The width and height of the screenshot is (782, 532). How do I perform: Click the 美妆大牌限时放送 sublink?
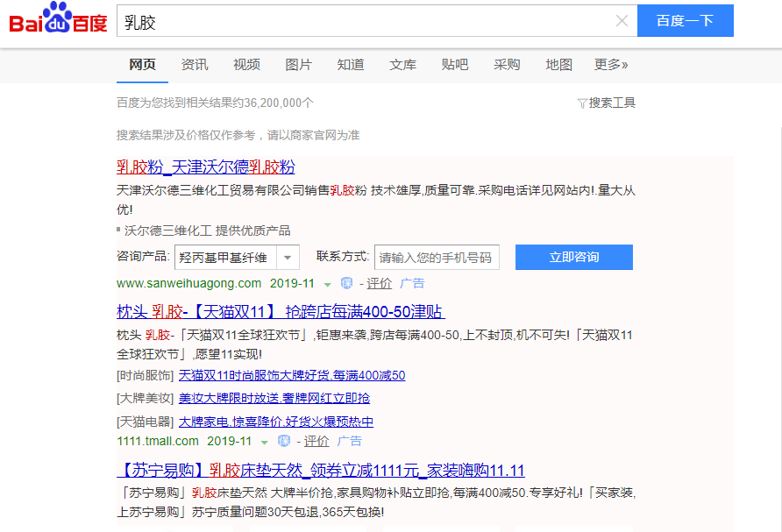274,398
